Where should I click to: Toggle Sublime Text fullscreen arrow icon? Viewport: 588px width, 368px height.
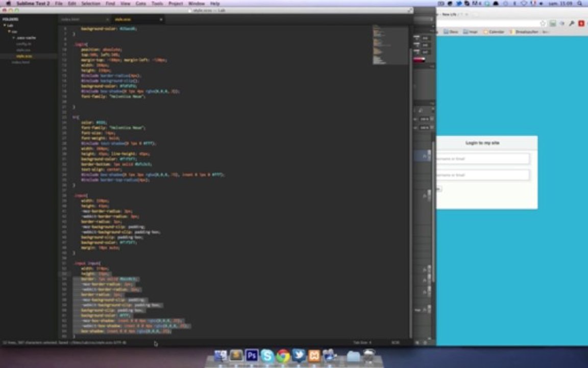(410, 10)
